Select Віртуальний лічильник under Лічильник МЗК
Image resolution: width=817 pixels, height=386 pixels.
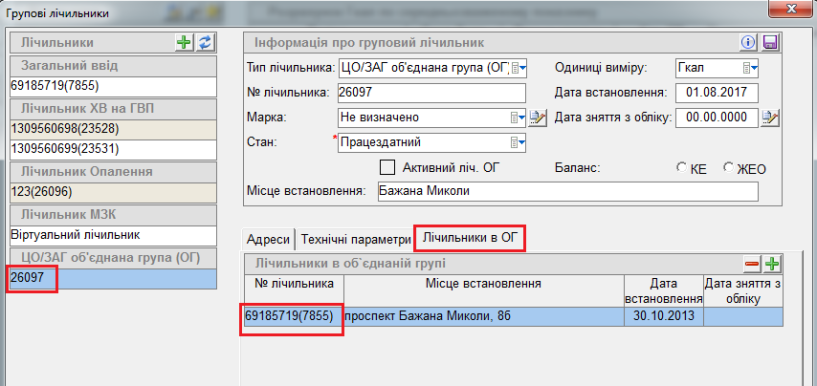pyautogui.click(x=113, y=235)
